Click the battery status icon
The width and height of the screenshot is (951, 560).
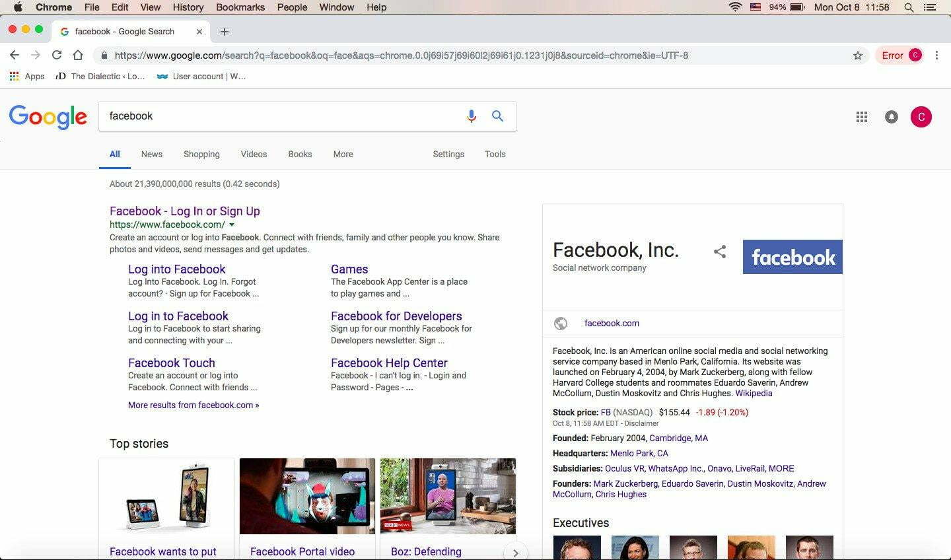797,7
